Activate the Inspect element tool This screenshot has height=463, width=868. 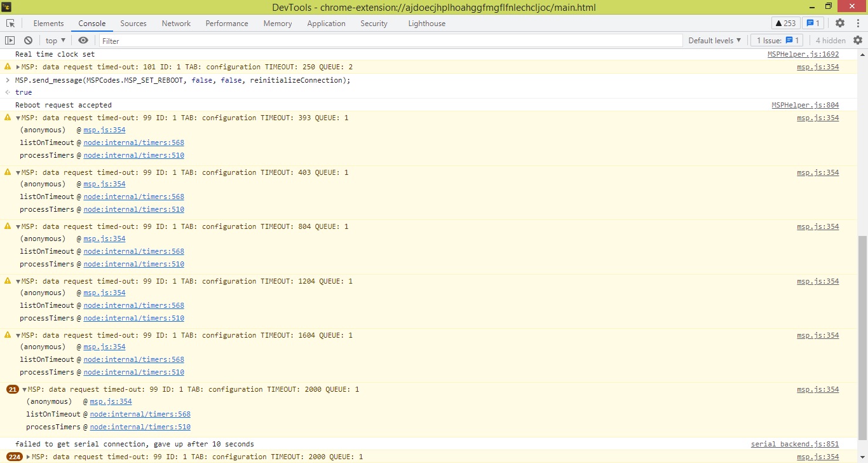click(x=10, y=23)
